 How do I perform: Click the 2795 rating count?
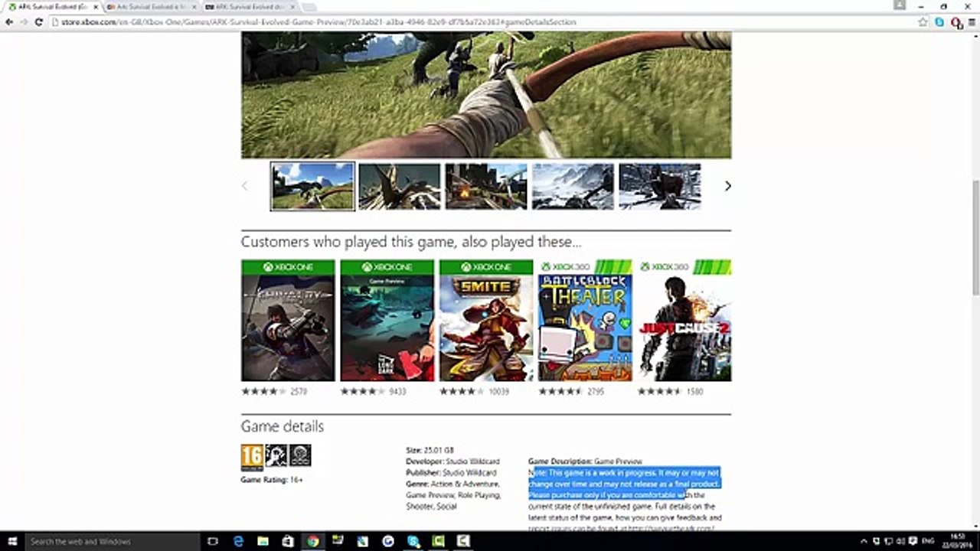click(596, 391)
